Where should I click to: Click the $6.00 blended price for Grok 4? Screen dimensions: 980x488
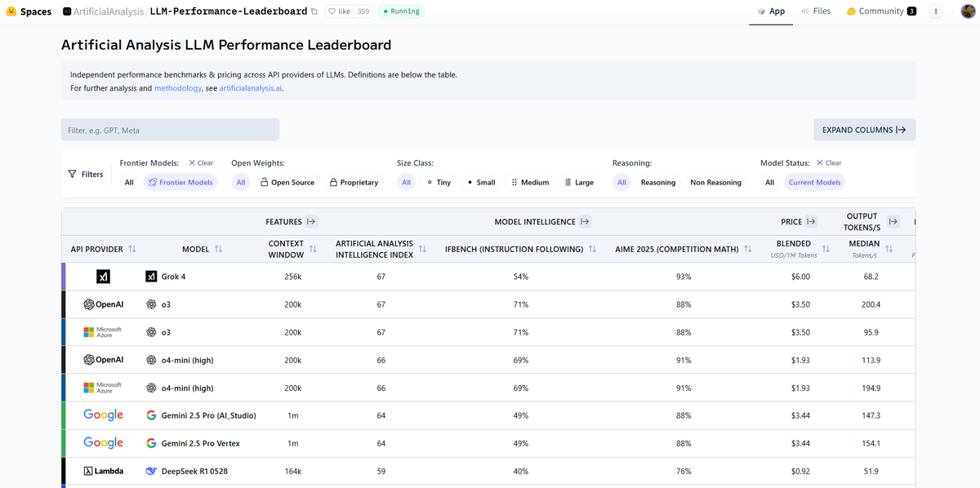coord(800,277)
